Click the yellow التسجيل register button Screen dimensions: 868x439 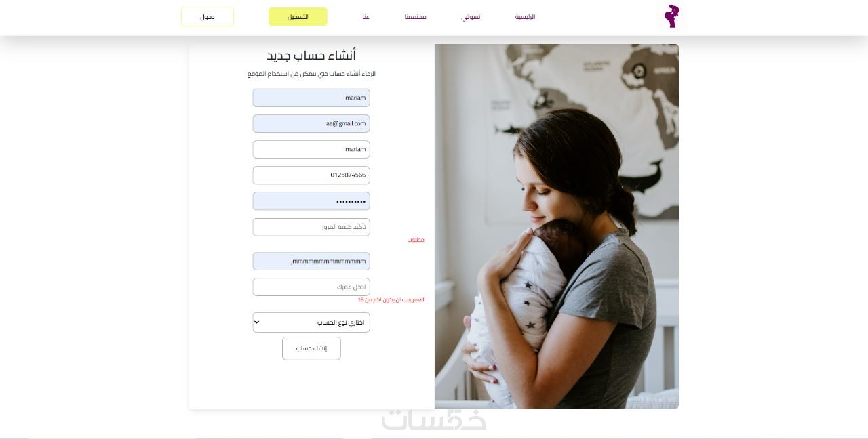pyautogui.click(x=298, y=17)
